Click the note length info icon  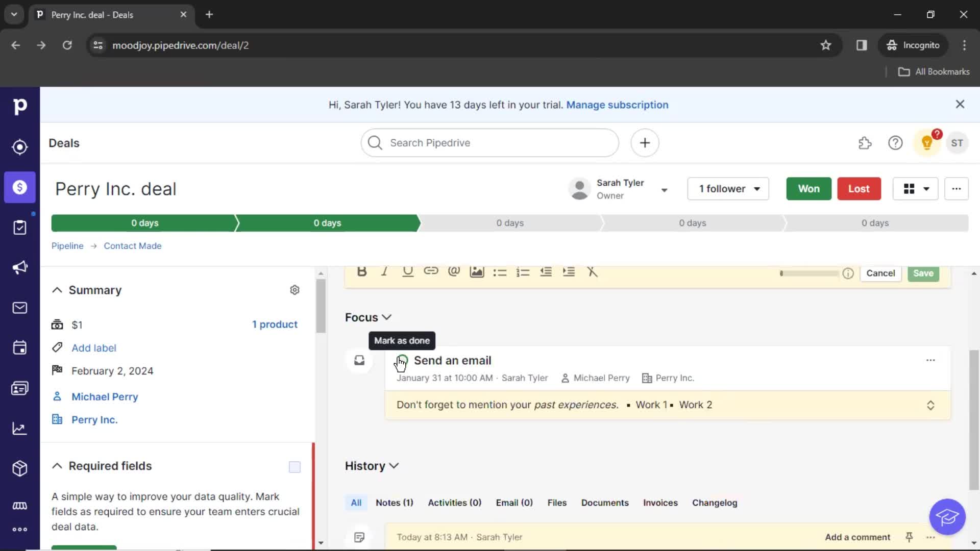click(848, 273)
